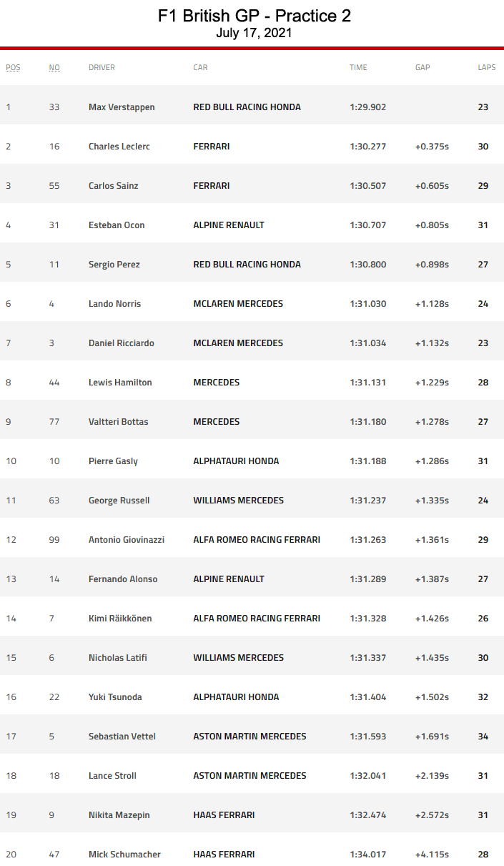Click the CAR column header
Screen dimensions: 504x866
point(200,68)
